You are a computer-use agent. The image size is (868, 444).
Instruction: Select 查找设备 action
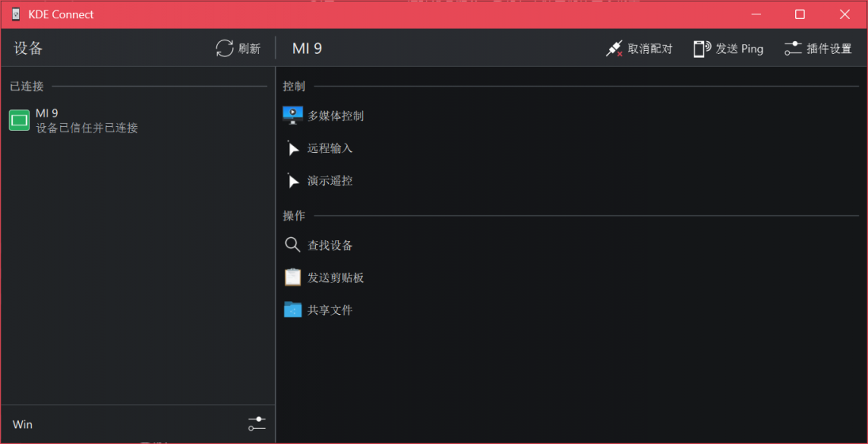pyautogui.click(x=571, y=245)
